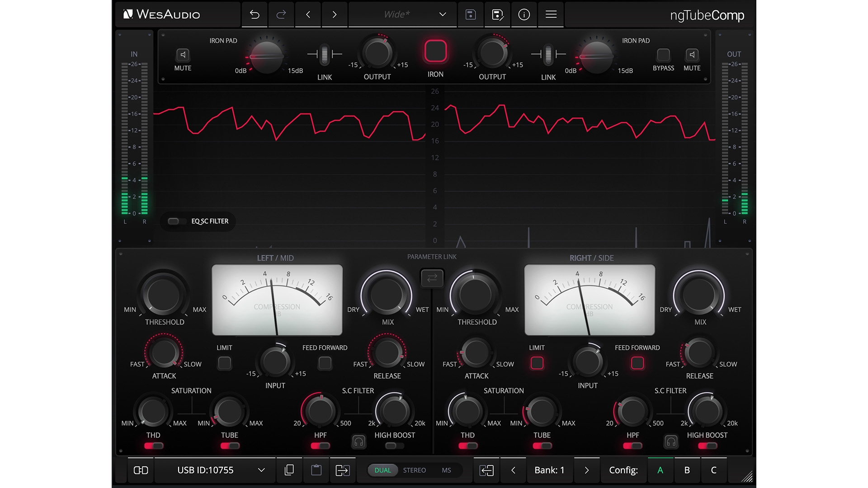Viewport: 868px width, 488px height.
Task: Click the copy settings icon in bottom bar
Action: (289, 470)
